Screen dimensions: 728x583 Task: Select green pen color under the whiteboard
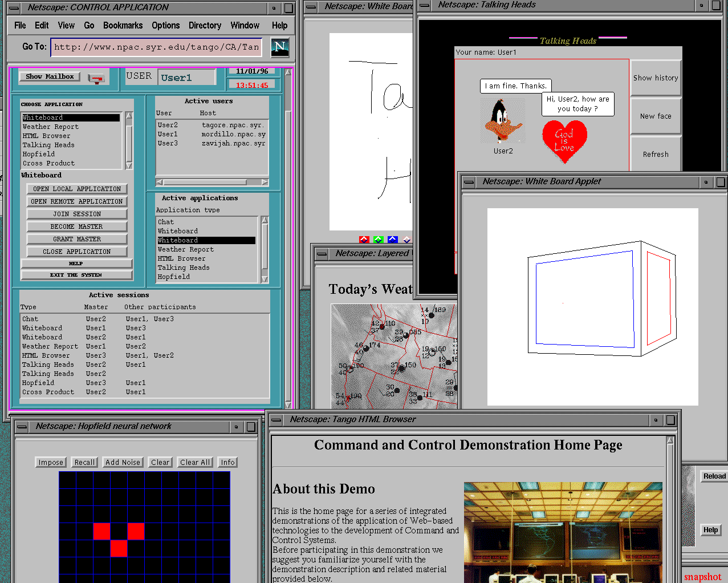coord(379,240)
